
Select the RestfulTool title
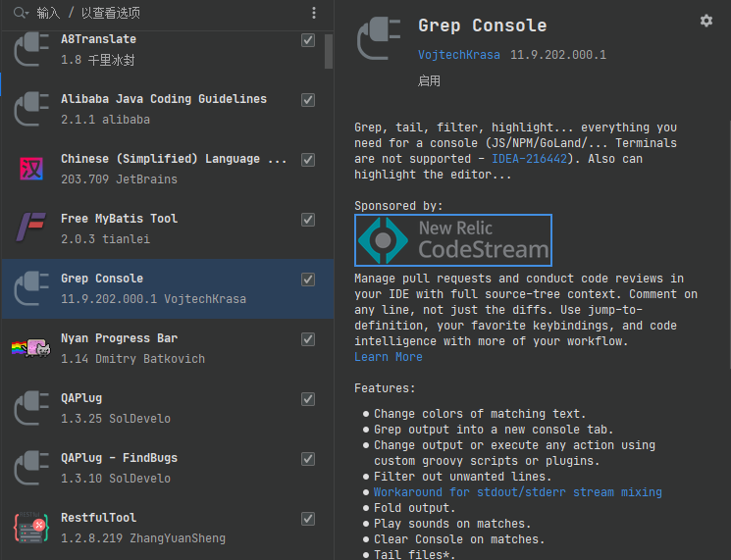98,518
